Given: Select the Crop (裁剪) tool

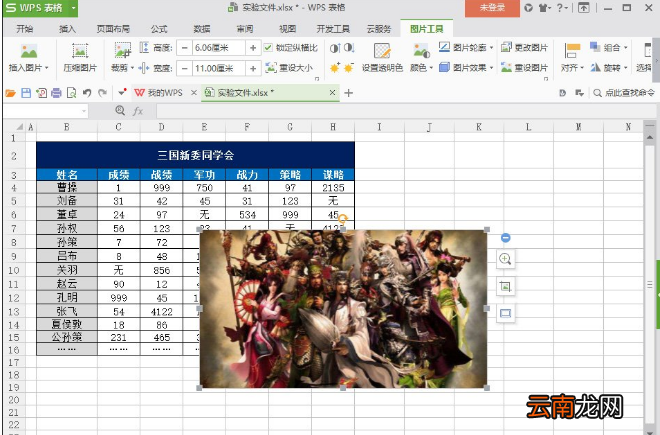Looking at the screenshot, I should tap(122, 58).
